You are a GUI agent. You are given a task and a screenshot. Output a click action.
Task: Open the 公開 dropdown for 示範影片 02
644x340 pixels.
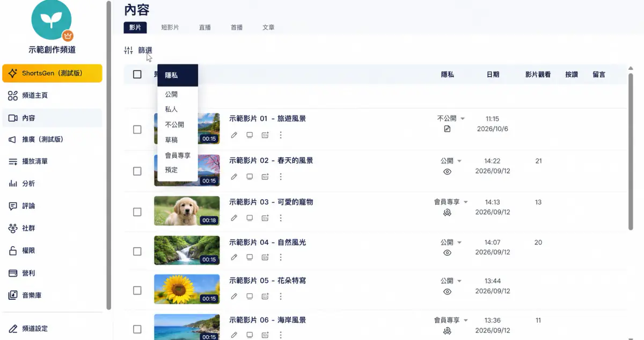(x=451, y=161)
